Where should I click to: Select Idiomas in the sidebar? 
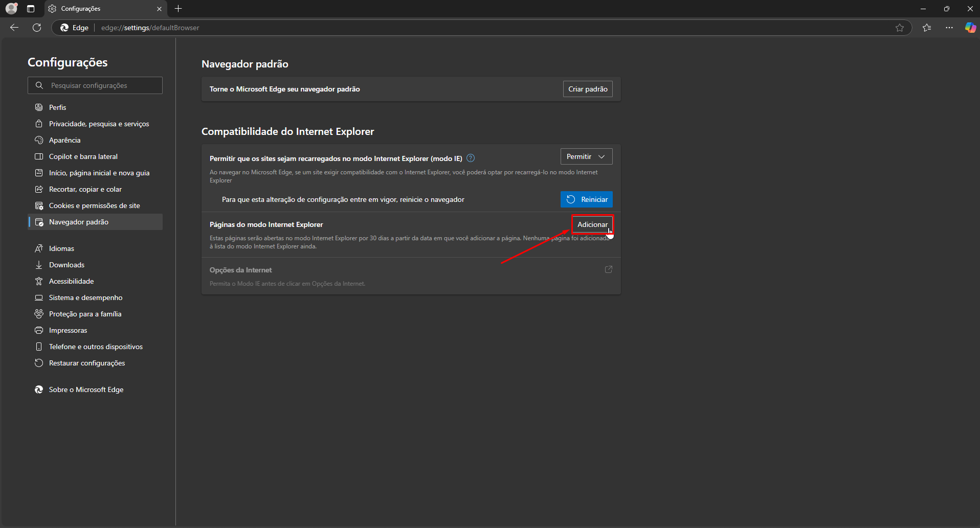[61, 248]
